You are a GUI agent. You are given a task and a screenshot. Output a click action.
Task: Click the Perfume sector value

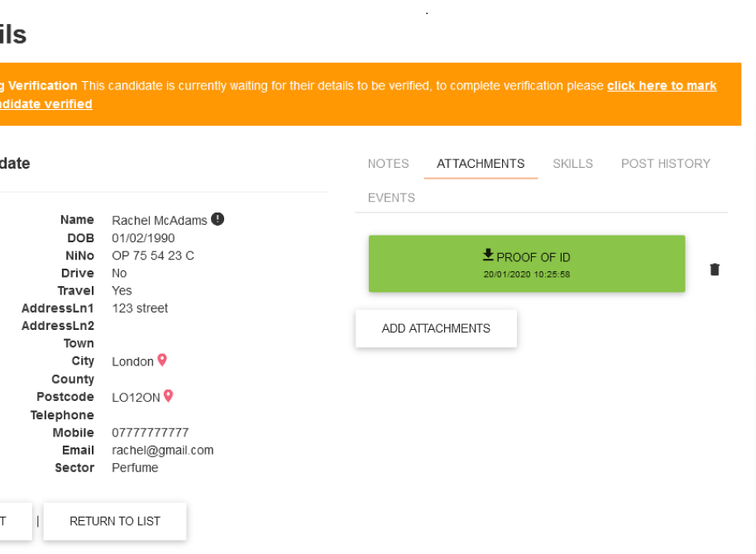point(135,468)
